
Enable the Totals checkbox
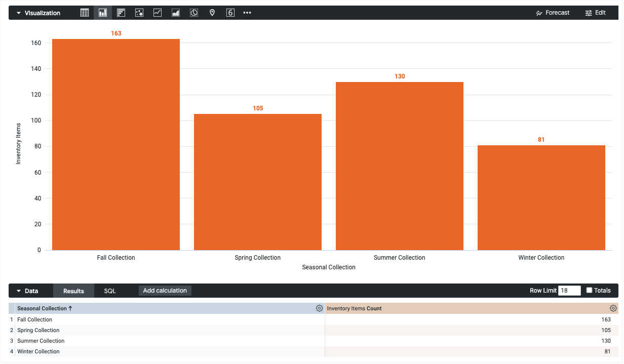tap(589, 290)
